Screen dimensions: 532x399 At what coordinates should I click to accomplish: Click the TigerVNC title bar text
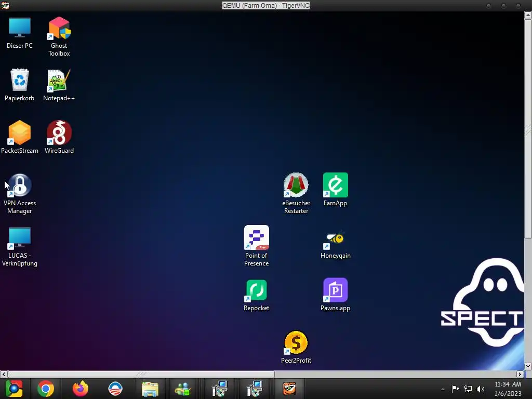pyautogui.click(x=265, y=5)
